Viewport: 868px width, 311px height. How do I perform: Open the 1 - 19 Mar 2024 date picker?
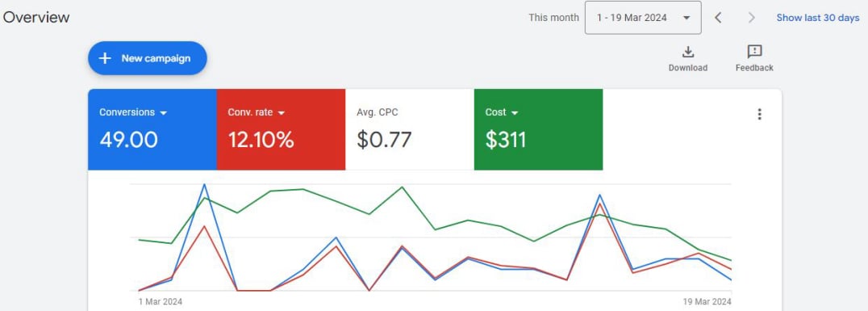point(643,18)
